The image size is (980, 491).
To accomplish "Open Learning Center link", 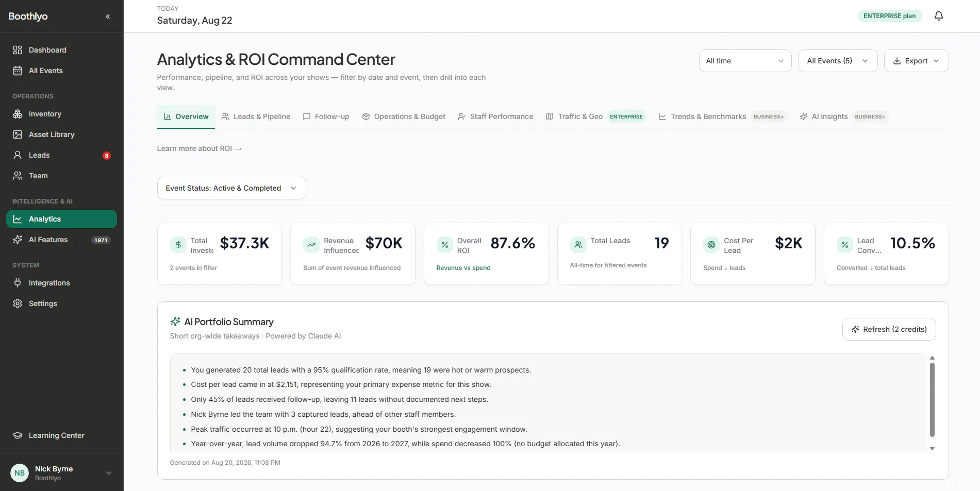I will point(61,435).
